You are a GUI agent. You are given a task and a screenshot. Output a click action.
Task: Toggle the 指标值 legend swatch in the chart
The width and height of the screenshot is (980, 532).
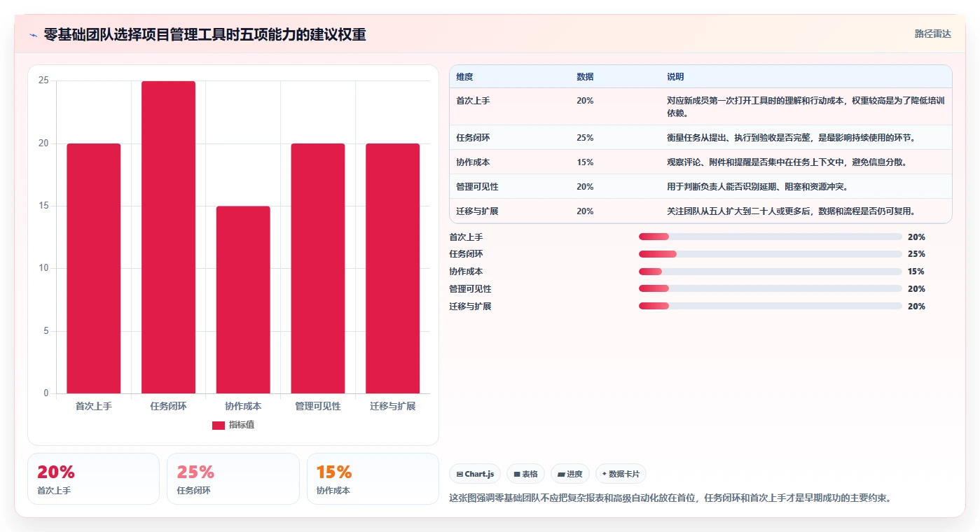pyautogui.click(x=219, y=425)
